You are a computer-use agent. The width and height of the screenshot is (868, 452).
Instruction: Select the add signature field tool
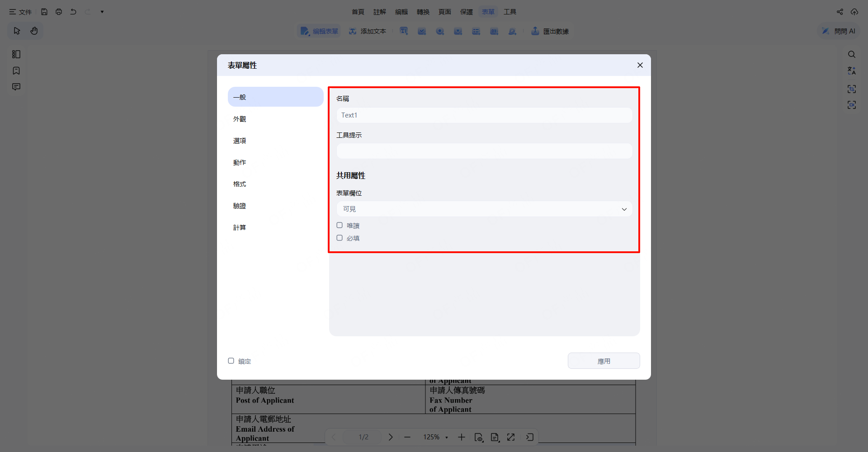coord(512,31)
